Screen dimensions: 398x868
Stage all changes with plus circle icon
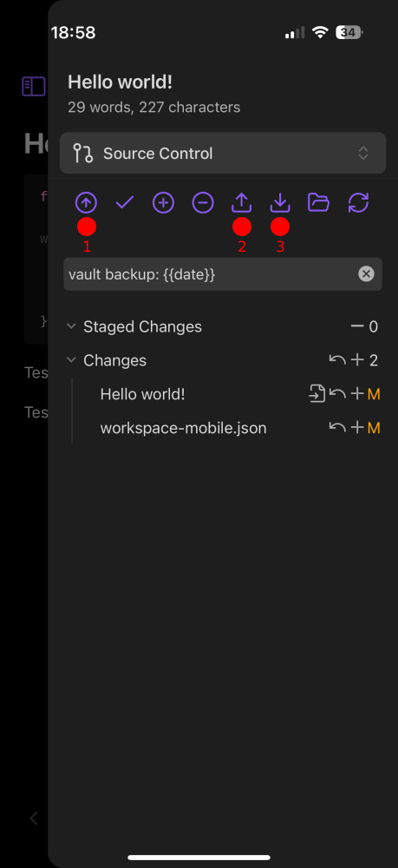coord(163,202)
